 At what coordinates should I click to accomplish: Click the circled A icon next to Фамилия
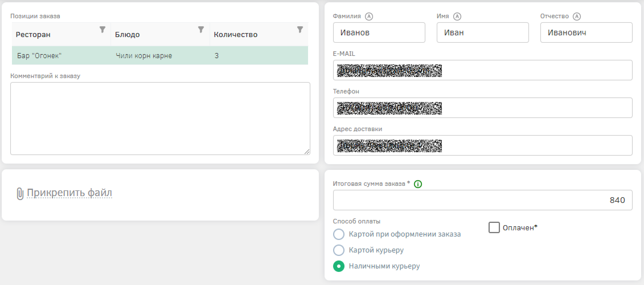tap(369, 17)
